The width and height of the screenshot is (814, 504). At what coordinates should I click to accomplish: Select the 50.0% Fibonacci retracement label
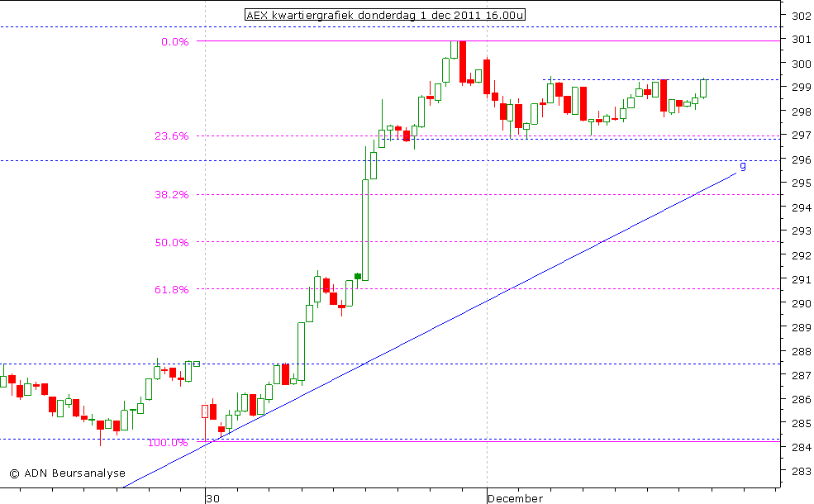(x=173, y=242)
